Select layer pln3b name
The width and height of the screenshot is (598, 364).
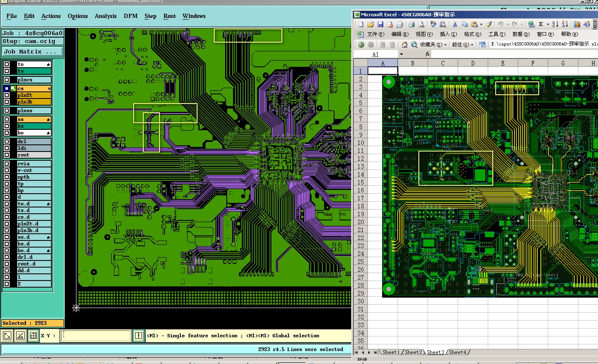coord(34,102)
